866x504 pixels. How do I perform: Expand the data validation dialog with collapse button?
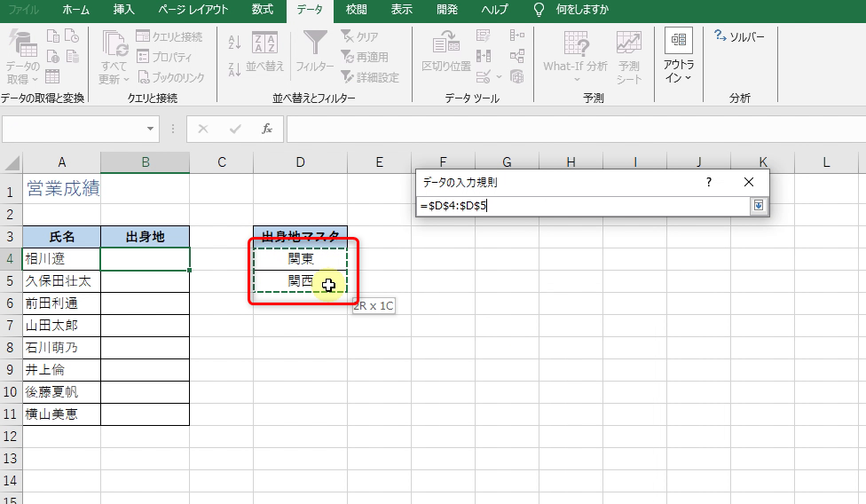(758, 206)
